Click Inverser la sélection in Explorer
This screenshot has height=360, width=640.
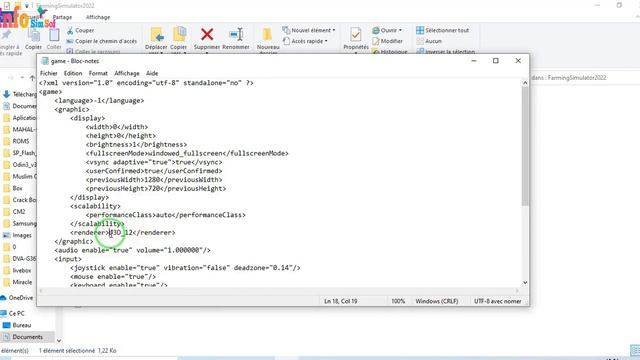(x=445, y=52)
